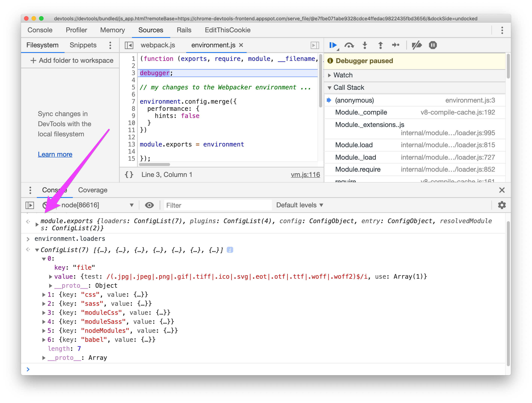Expand item 5 with key nodeModules

[44, 331]
